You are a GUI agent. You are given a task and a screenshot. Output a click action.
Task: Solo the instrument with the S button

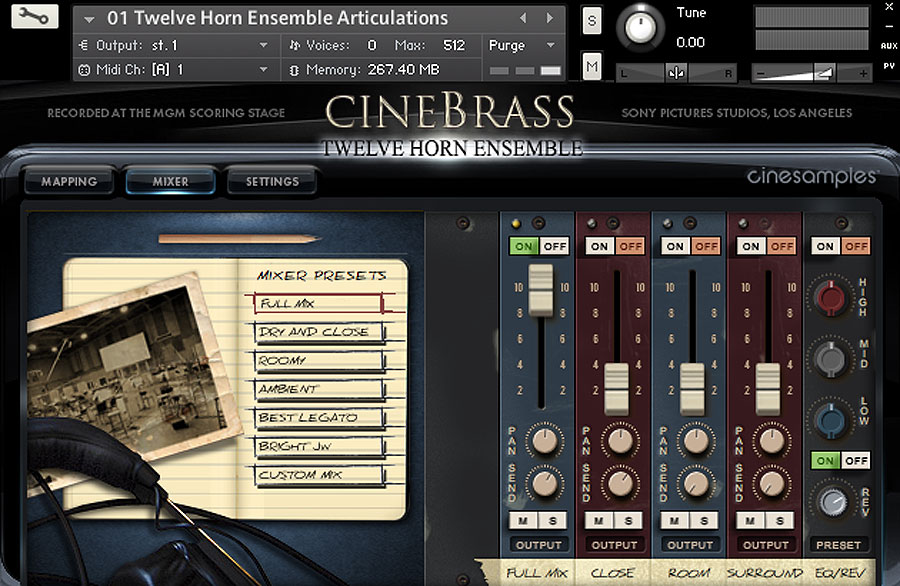(592, 21)
